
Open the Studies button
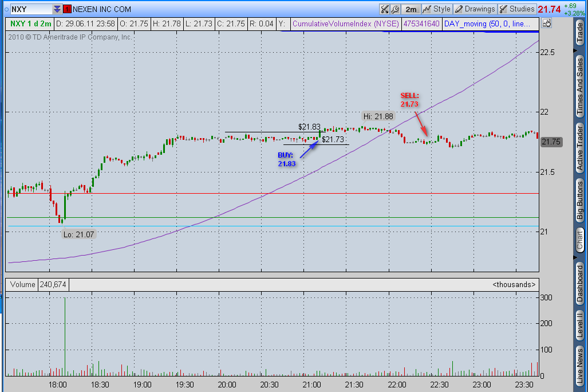(x=517, y=9)
